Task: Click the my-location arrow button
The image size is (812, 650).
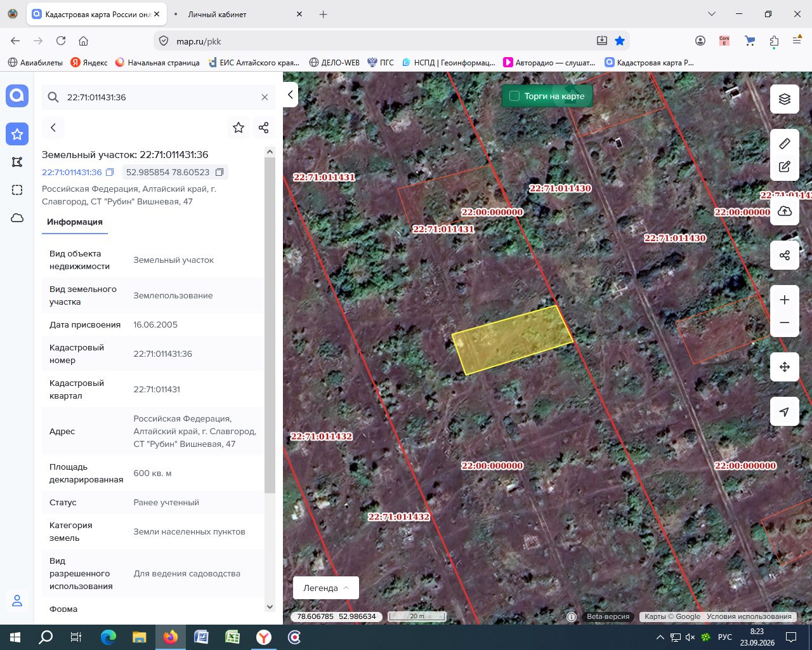Action: (x=785, y=411)
